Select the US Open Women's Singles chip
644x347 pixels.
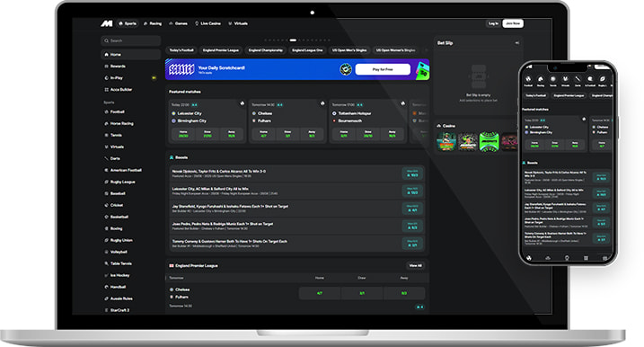pos(395,50)
